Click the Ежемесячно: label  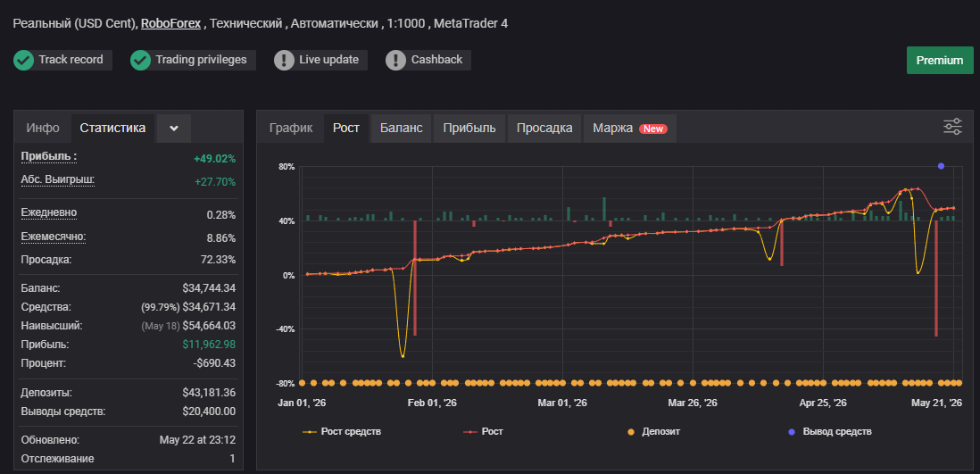[x=54, y=237]
